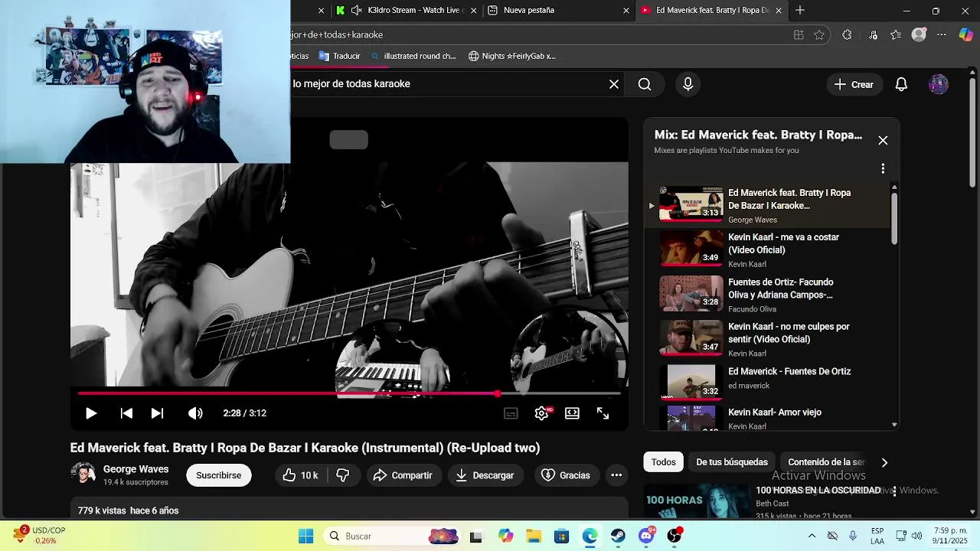Open Edge settings and more menu
This screenshot has height=551, width=980.
tap(942, 34)
